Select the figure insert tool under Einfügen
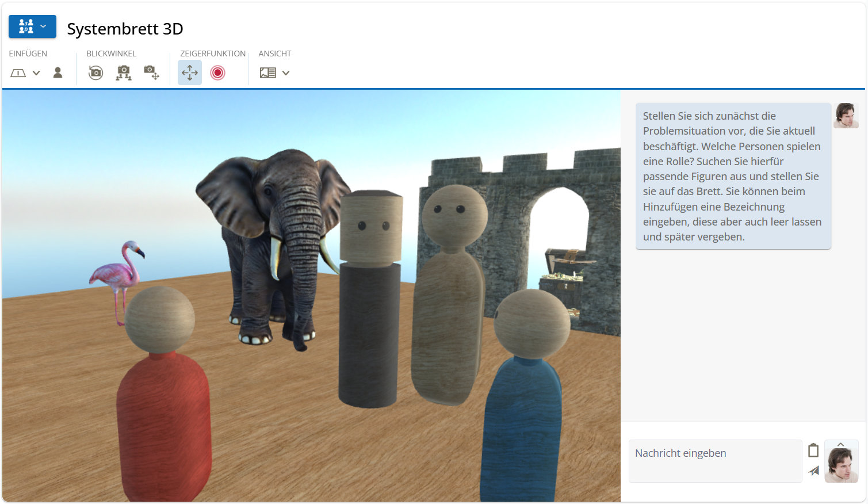Screen dimensions: 868x504 [58, 72]
